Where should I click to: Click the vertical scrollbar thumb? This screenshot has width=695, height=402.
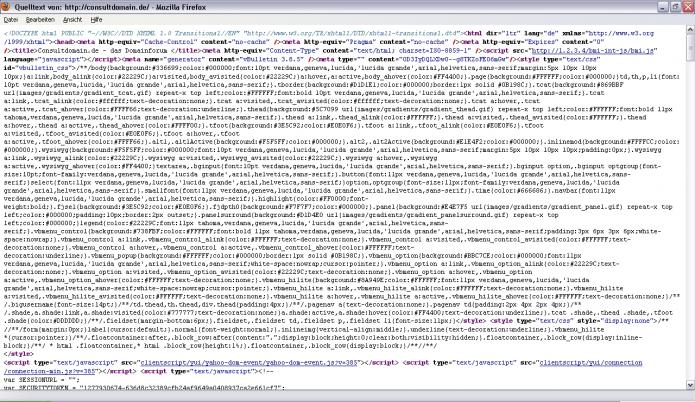(x=690, y=47)
